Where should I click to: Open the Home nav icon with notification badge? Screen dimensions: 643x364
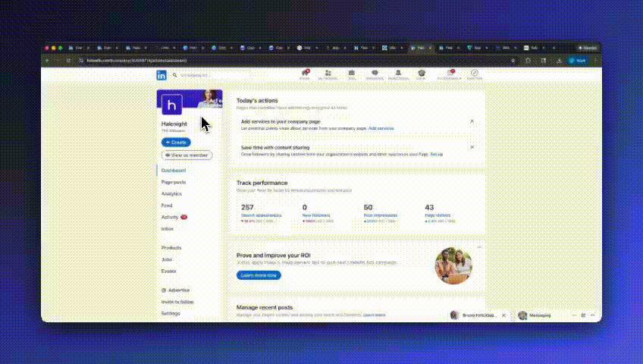pos(305,74)
